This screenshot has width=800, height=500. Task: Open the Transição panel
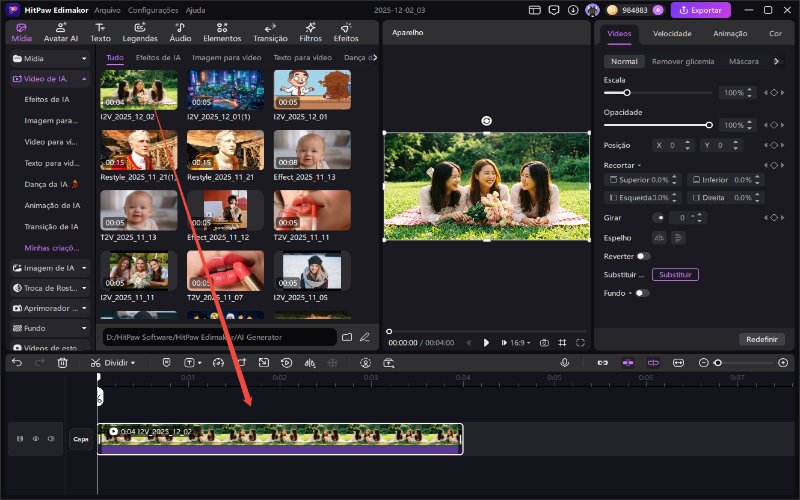pos(270,32)
